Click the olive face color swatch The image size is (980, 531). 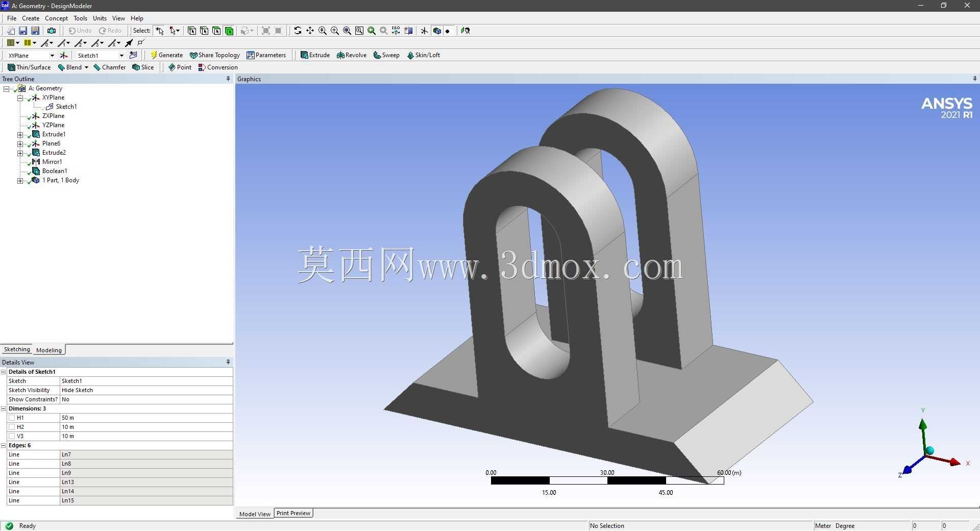point(10,43)
